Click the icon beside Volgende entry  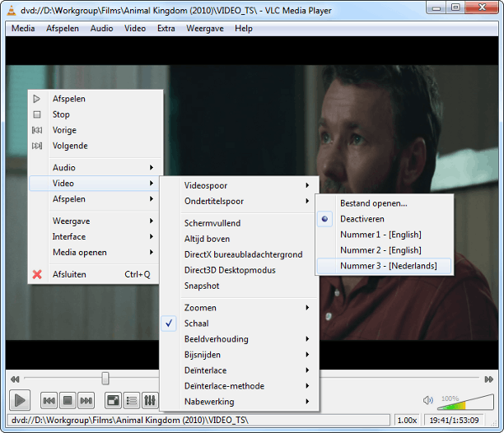tap(37, 146)
